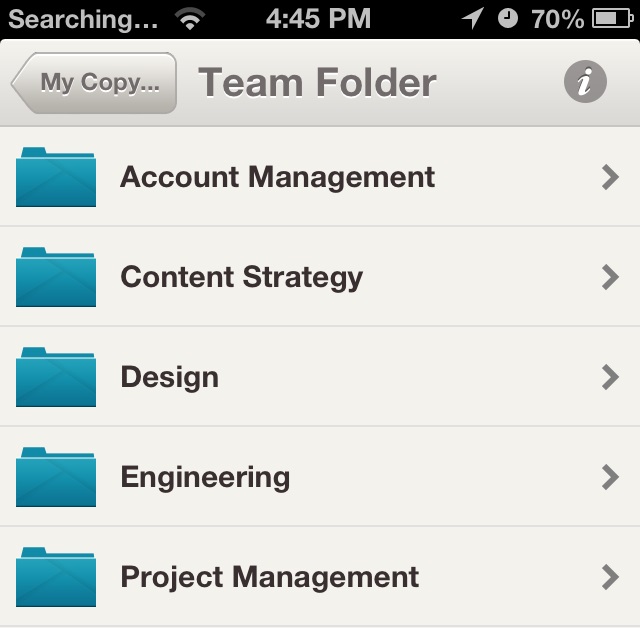Tap the 4:45 PM status bar clock
Viewport: 640px width, 628px height.
318,19
